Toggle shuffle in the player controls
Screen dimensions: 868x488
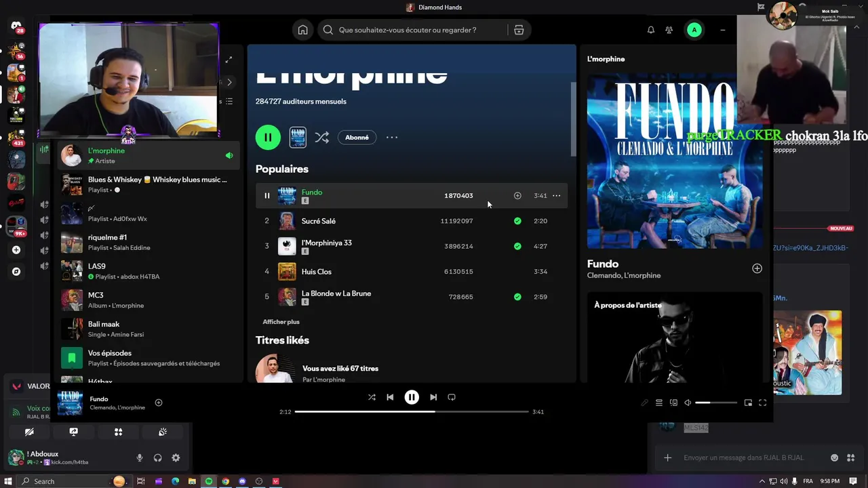point(372,397)
